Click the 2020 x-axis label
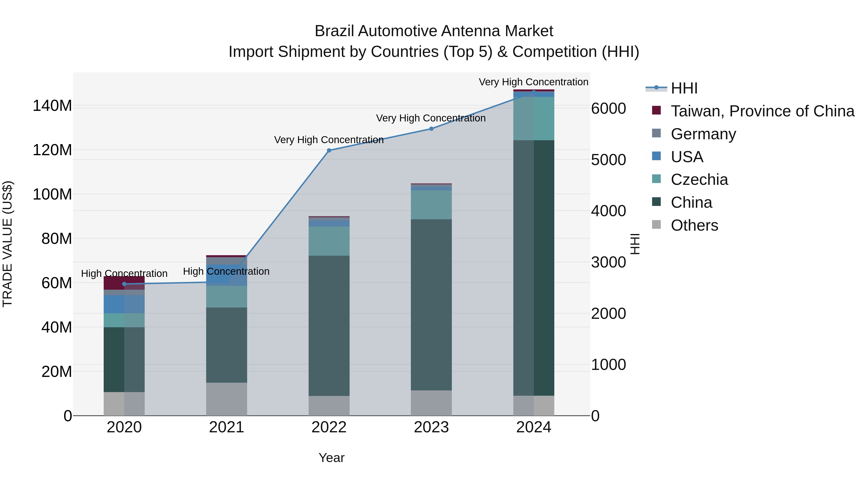Viewport: 868px width, 488px height. pyautogui.click(x=124, y=427)
